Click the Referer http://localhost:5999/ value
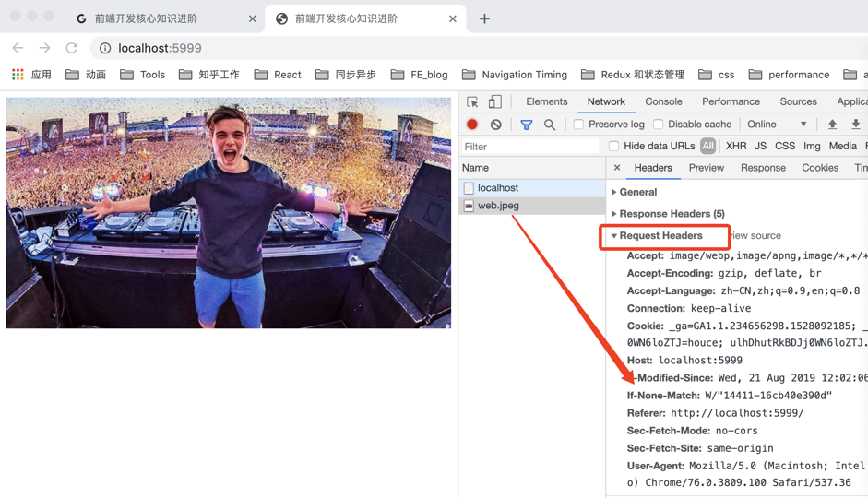868x498 pixels. (737, 413)
